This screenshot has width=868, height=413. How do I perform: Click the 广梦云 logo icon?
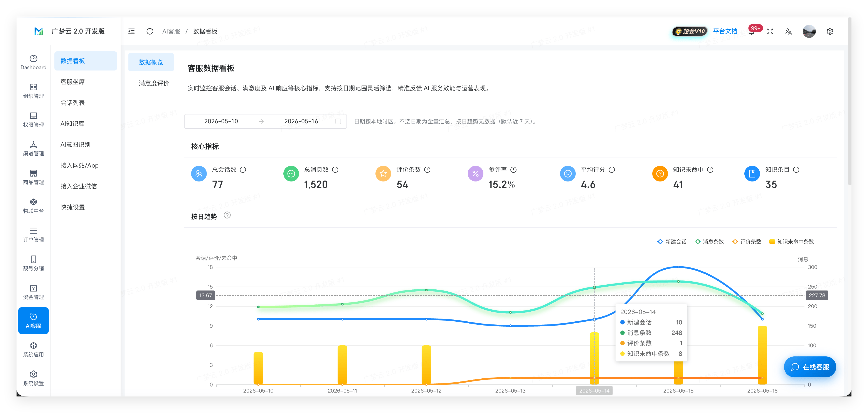click(x=39, y=31)
